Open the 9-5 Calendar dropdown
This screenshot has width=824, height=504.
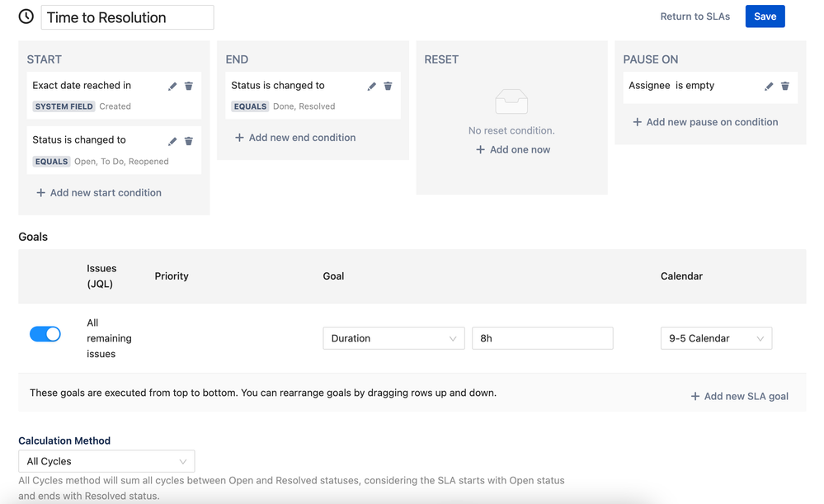tap(716, 338)
